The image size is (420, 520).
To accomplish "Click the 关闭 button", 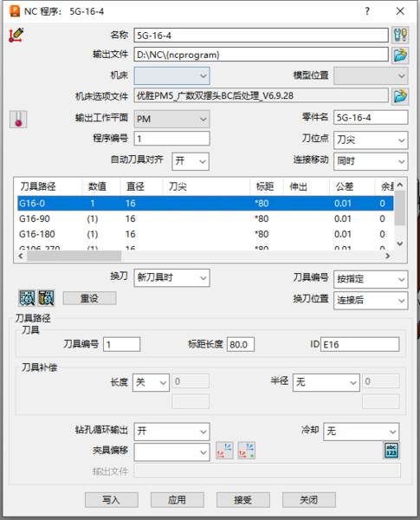I will point(308,500).
